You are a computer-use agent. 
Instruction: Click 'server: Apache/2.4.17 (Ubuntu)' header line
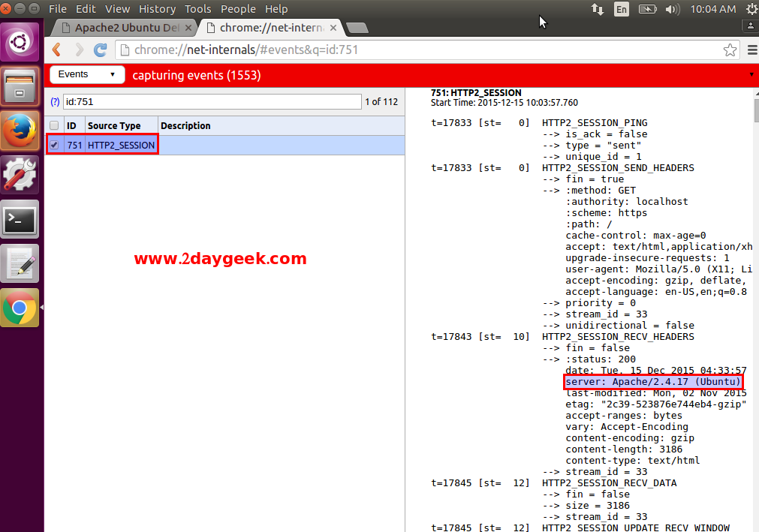[653, 382]
